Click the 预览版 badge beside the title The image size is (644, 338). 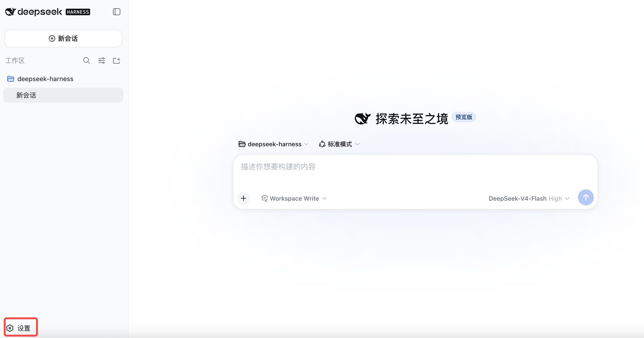click(x=464, y=117)
